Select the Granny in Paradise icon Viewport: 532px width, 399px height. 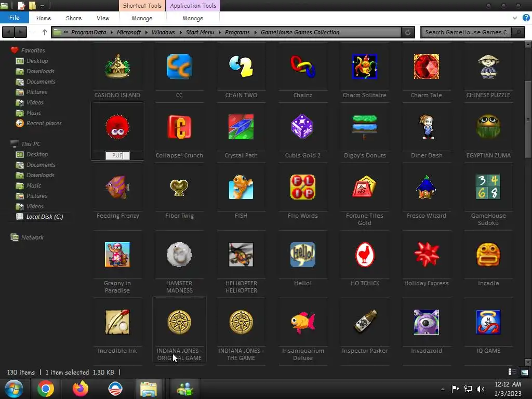point(117,255)
